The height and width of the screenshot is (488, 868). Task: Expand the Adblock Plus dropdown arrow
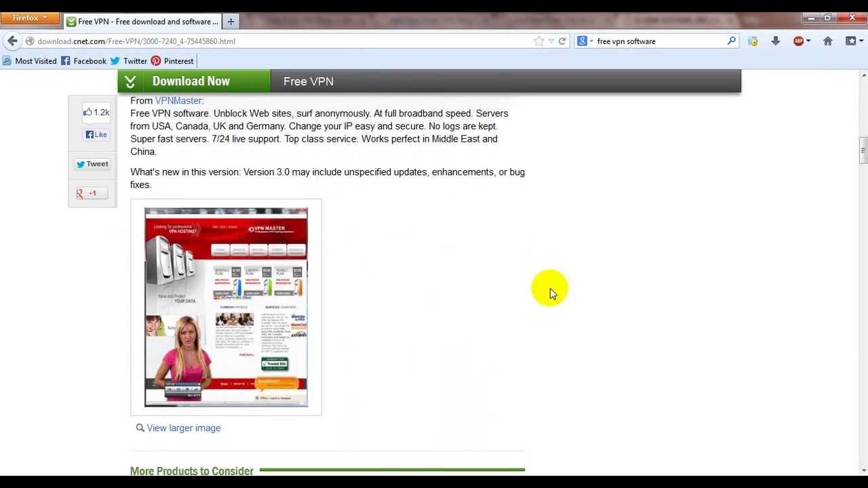tap(808, 41)
